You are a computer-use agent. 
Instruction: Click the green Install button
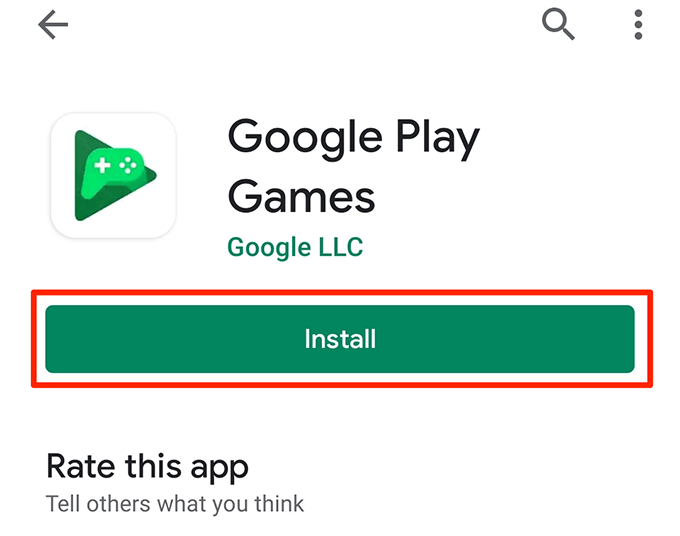click(x=340, y=339)
